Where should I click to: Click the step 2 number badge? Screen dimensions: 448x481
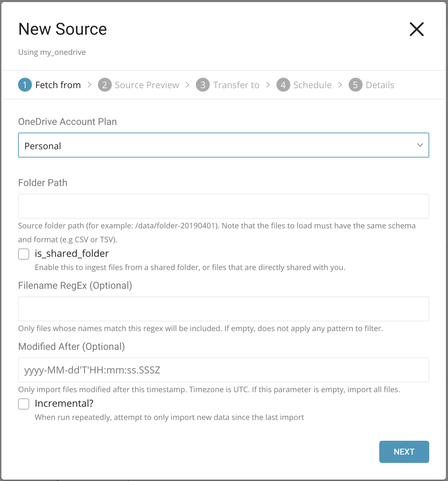105,85
